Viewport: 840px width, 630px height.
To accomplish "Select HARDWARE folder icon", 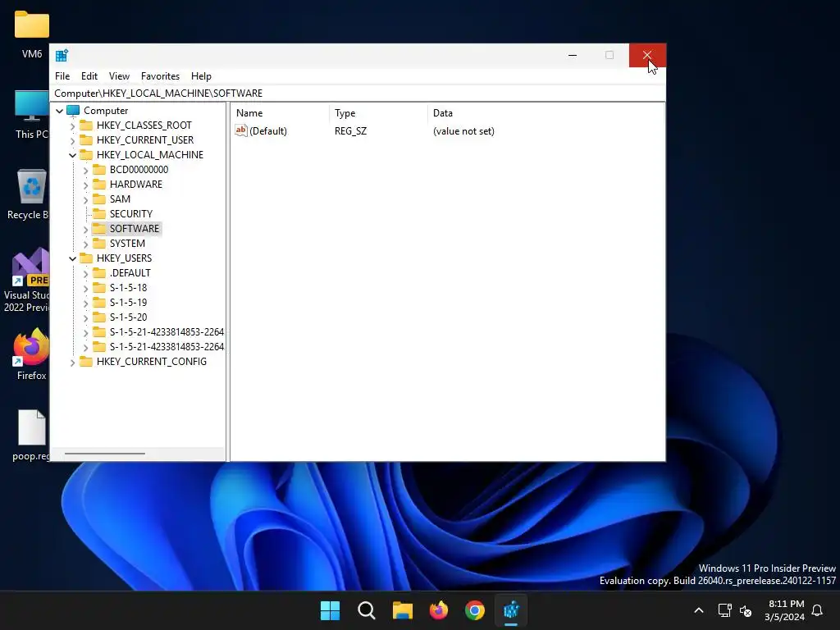I will 99,185.
